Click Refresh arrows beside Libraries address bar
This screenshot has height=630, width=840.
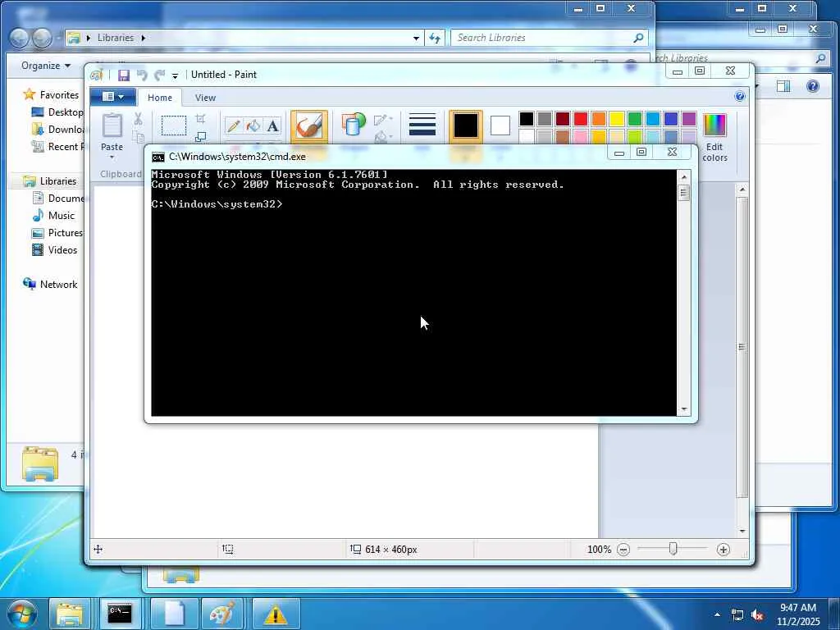(x=435, y=38)
